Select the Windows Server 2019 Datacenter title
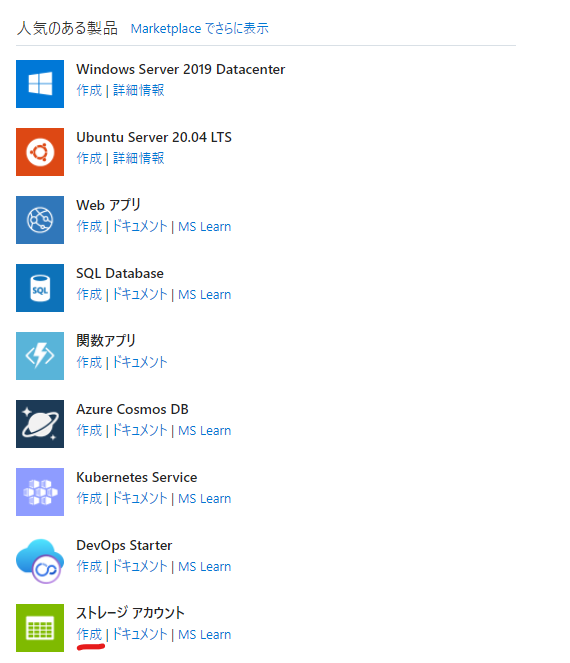Viewport: 570px width, 663px height. [x=181, y=69]
